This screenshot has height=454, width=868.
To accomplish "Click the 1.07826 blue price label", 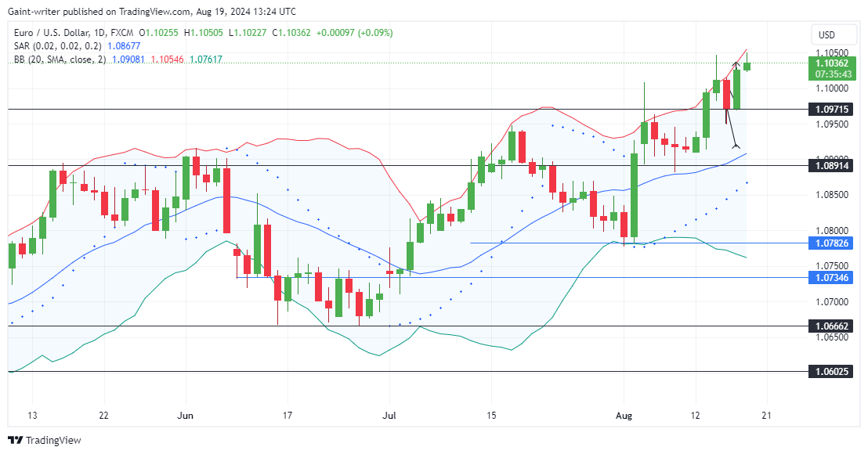I will point(832,243).
